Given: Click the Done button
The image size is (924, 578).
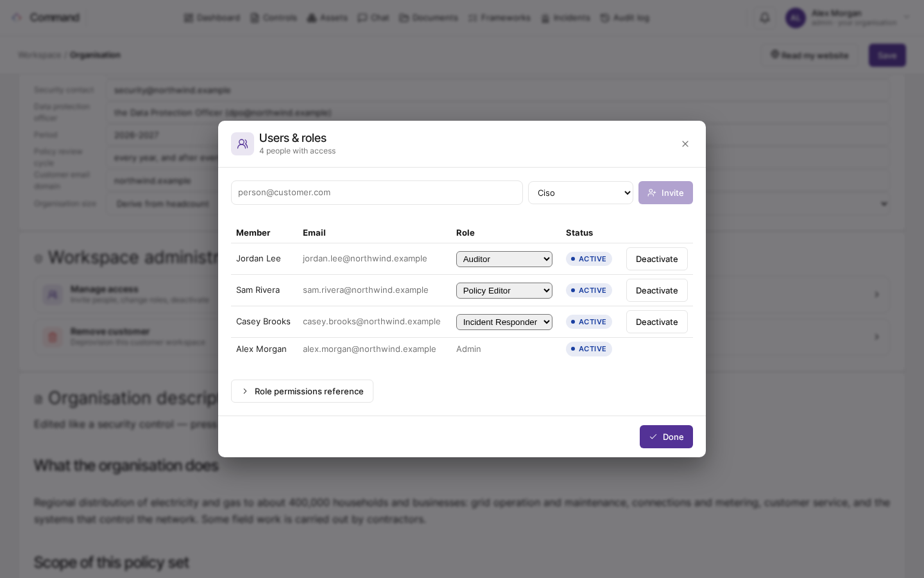Looking at the screenshot, I should click(666, 437).
